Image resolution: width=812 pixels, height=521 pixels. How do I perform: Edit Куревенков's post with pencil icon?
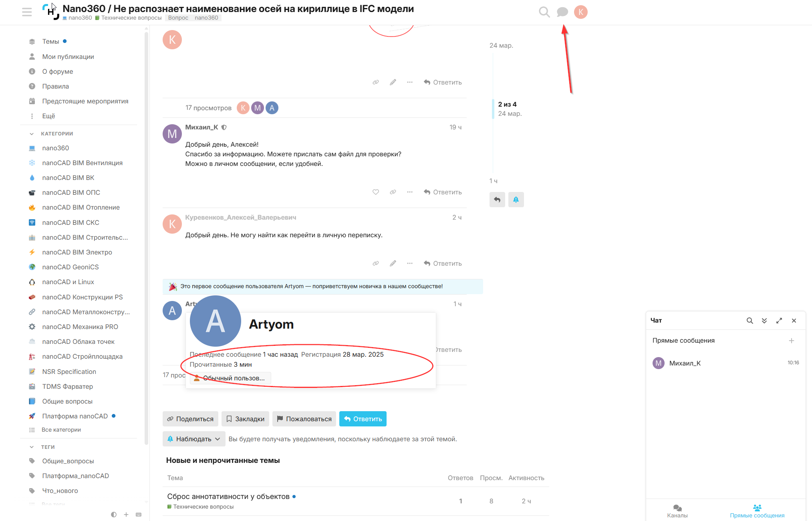pyautogui.click(x=393, y=263)
